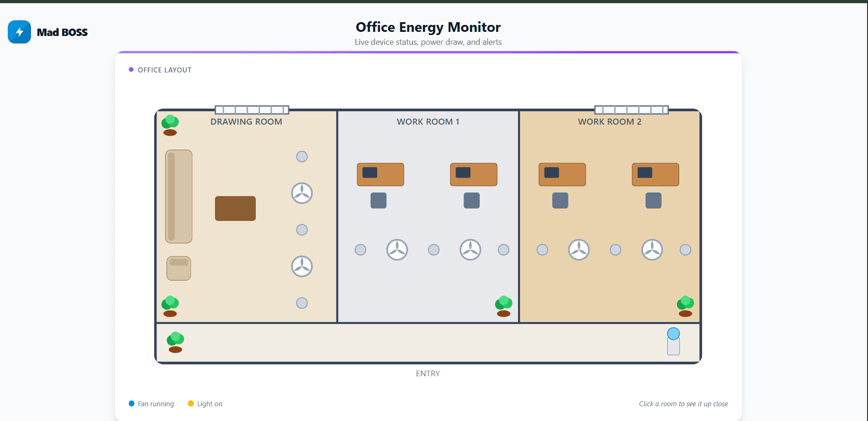Toggle the leftmost light in Work Room 2
The image size is (868, 421).
click(x=542, y=250)
